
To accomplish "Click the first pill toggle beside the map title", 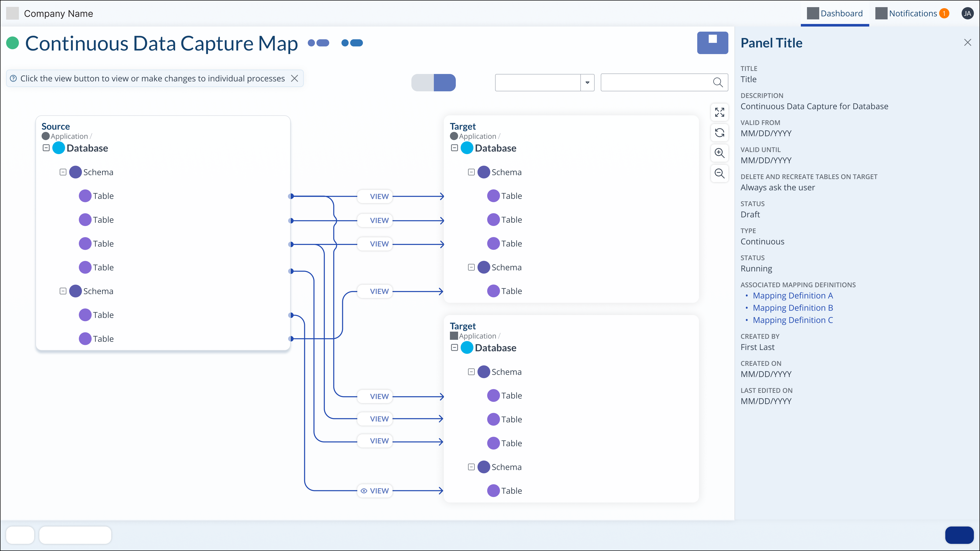I will (318, 43).
